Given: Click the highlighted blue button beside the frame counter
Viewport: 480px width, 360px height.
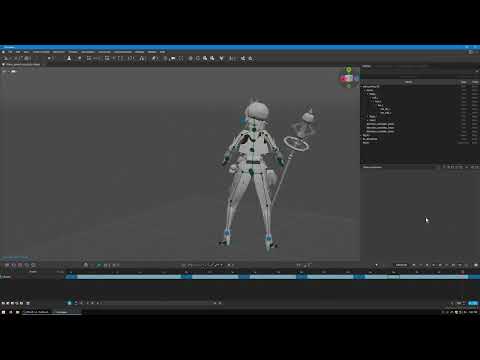Looking at the screenshot, I should point(473,303).
